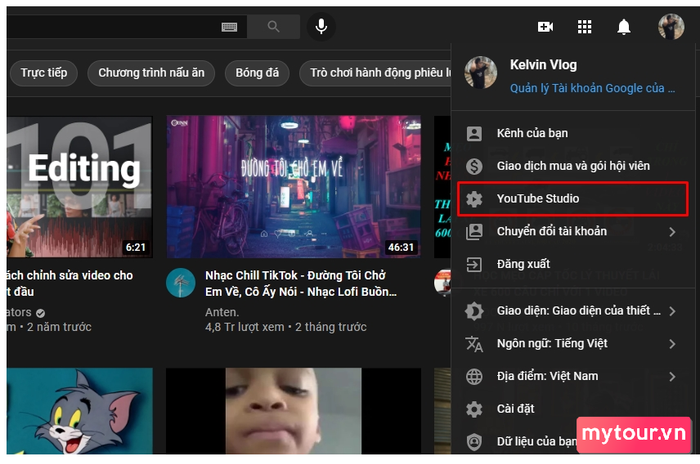Click the profile avatar in top bar

[671, 26]
